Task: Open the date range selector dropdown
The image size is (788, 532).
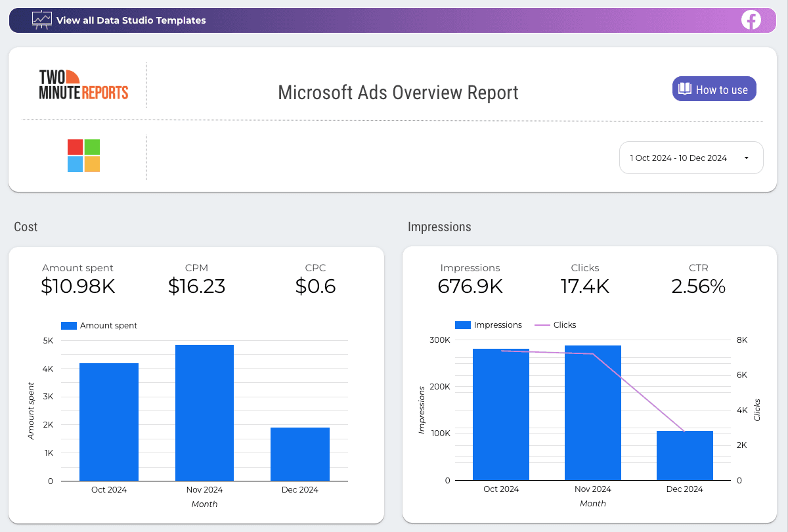Action: tap(691, 158)
